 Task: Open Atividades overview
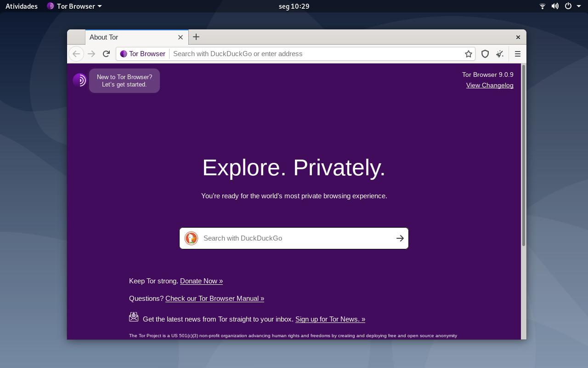tap(22, 6)
